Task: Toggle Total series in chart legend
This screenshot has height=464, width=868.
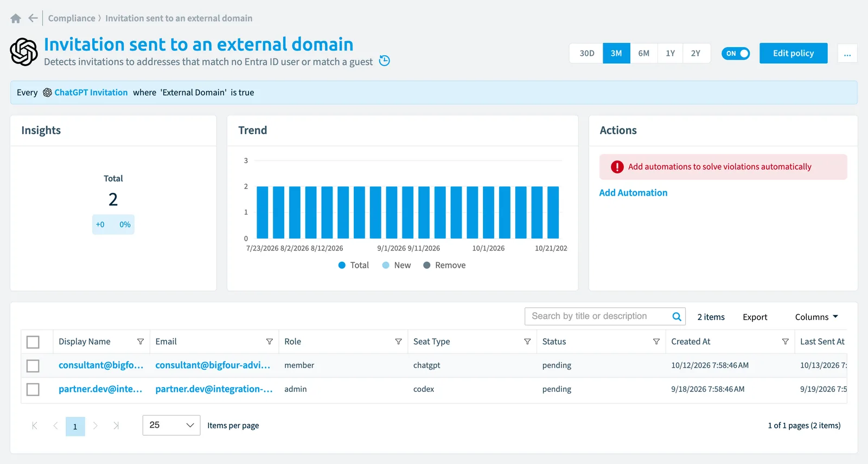Action: click(x=353, y=265)
